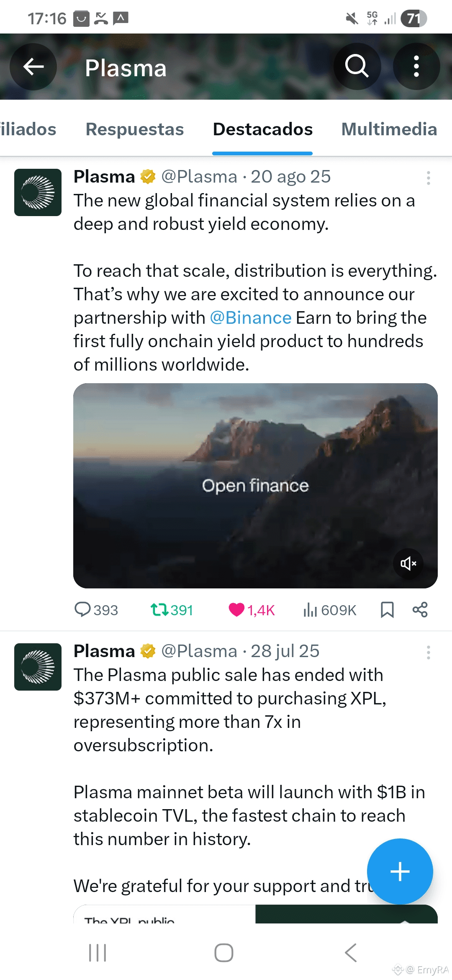Compose a new post with plus button
This screenshot has width=452, height=980.
pos(400,872)
